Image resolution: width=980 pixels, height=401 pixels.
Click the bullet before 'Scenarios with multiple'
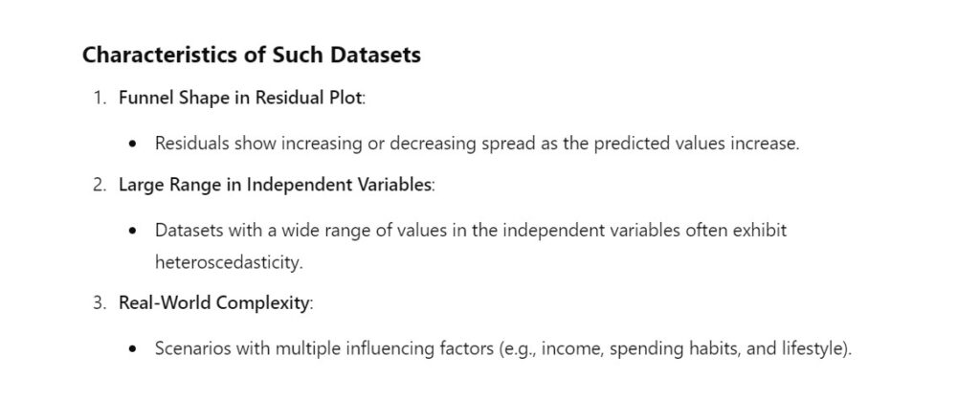(135, 348)
